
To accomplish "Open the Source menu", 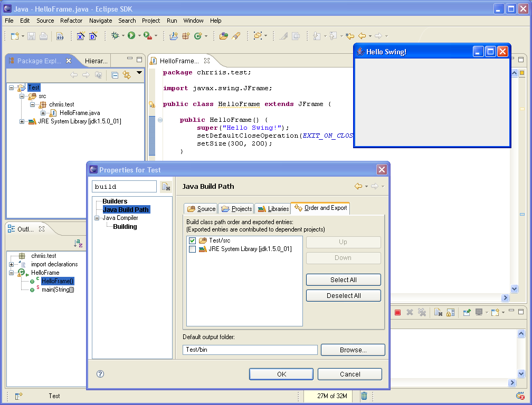I will (45, 21).
